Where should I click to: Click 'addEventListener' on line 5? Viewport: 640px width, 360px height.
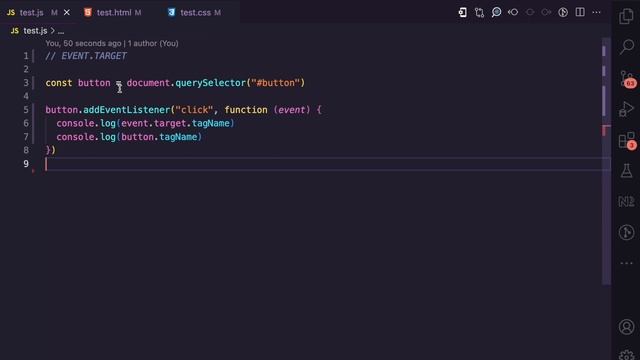click(x=127, y=110)
